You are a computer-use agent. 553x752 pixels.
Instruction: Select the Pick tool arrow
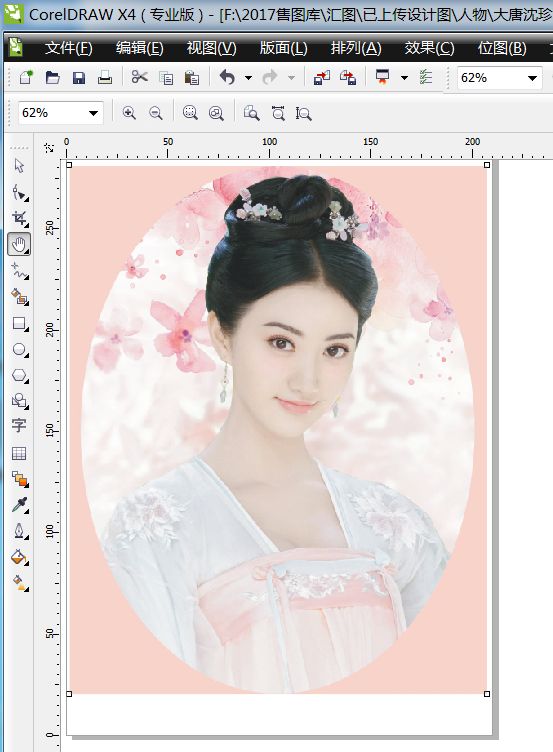(19, 166)
